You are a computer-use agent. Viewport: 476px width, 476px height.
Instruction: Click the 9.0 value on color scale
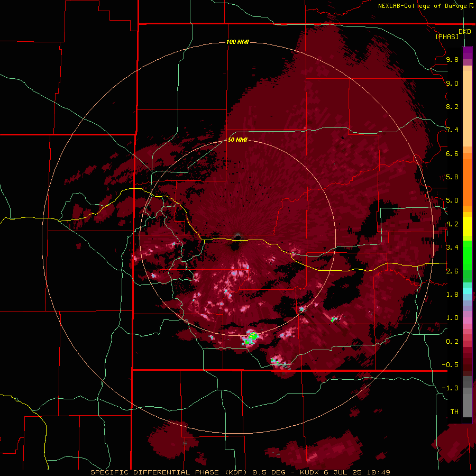coord(452,83)
